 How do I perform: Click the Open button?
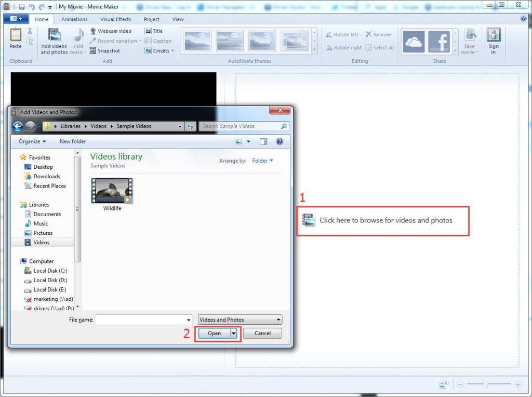(215, 333)
